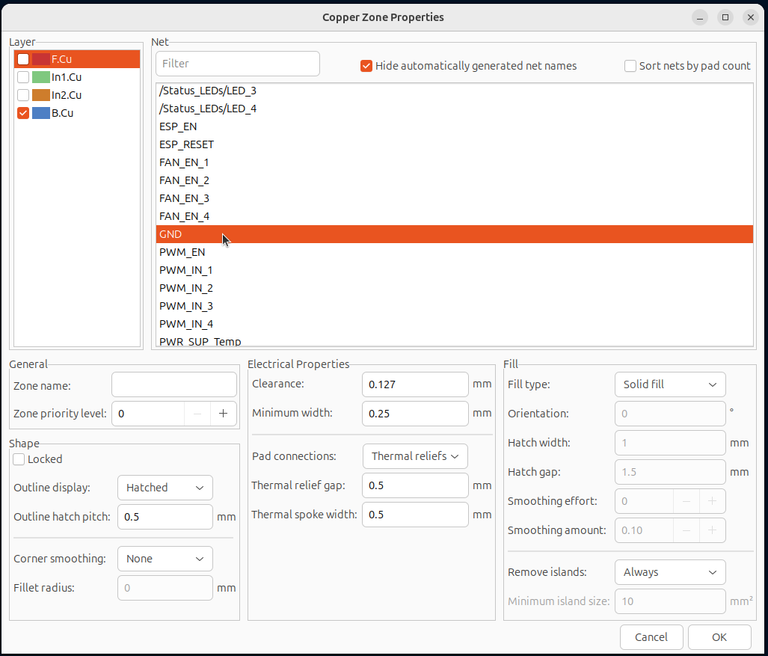Click the Cancel button

[x=651, y=637]
